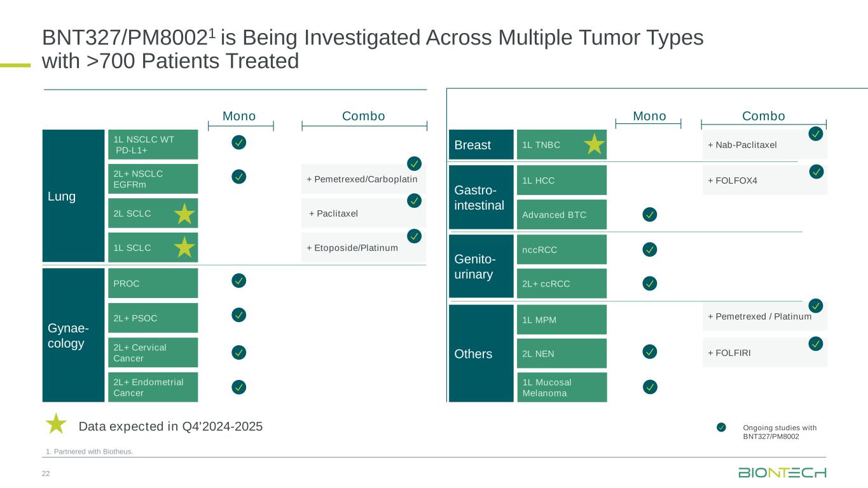Click the checkmark above Nab-Paclitaxel box
Screen dimensions: 868x488
(x=816, y=134)
